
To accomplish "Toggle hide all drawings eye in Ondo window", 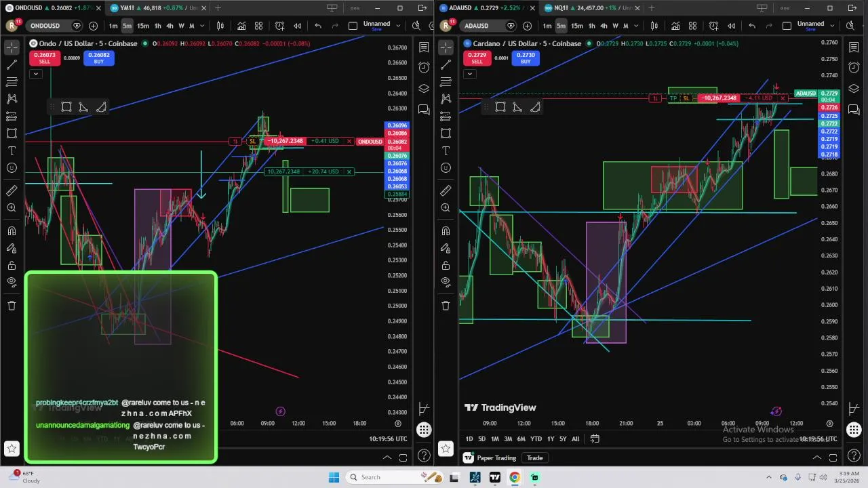I will 12,282.
